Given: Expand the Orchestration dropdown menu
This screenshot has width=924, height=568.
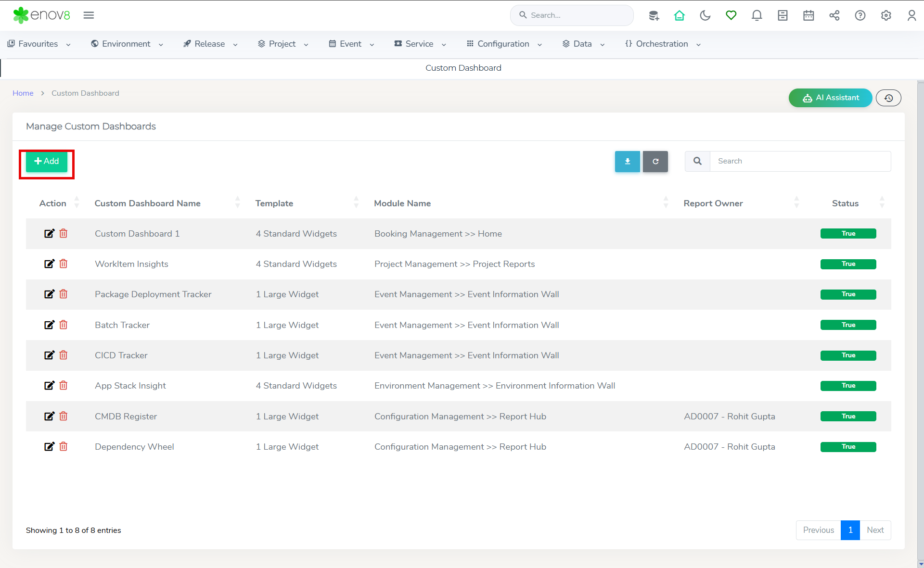Looking at the screenshot, I should pos(662,44).
